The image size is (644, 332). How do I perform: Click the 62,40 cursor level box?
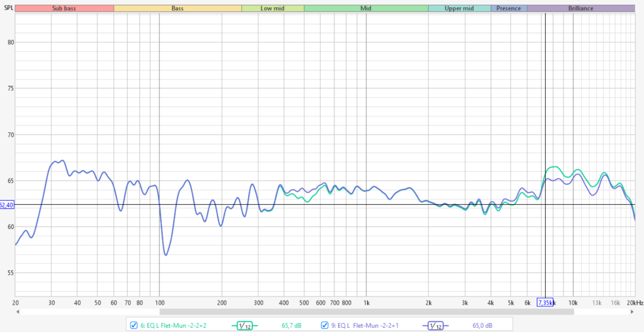tap(7, 205)
